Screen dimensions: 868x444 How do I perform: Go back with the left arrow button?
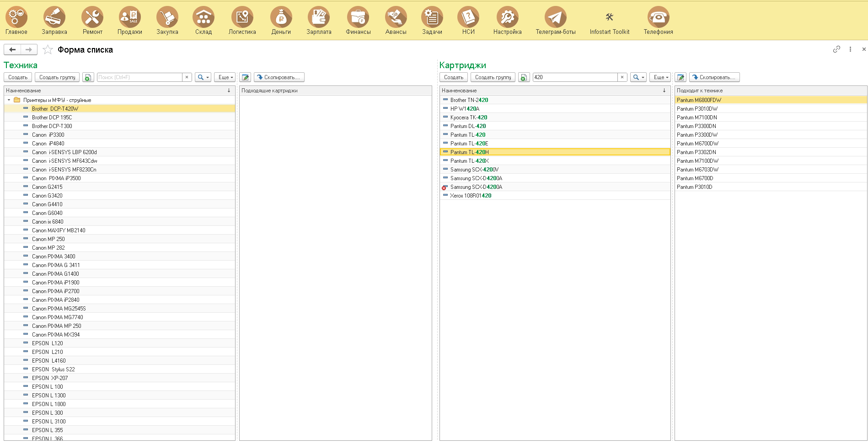coord(12,49)
